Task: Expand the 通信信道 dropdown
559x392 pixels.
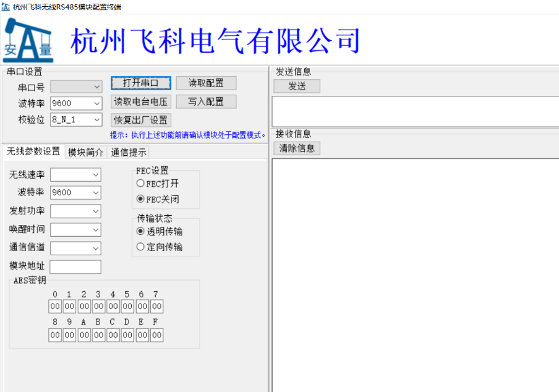Action: [75, 249]
